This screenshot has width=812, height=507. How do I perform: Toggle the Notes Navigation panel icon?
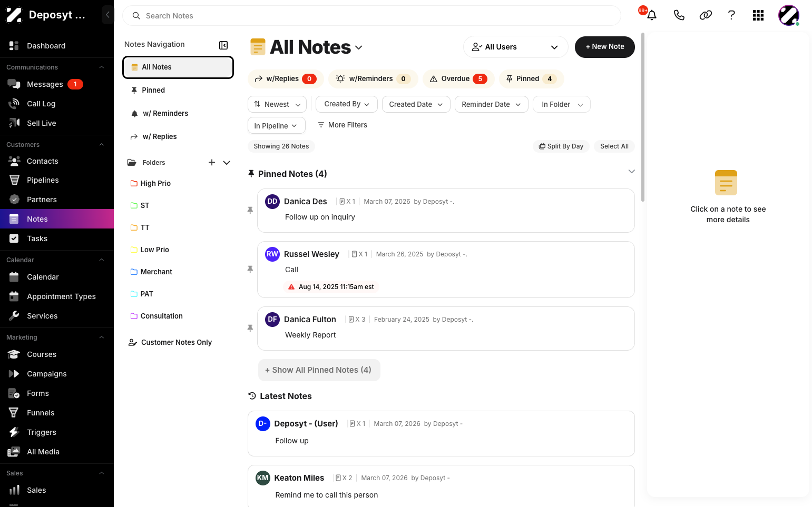[223, 45]
